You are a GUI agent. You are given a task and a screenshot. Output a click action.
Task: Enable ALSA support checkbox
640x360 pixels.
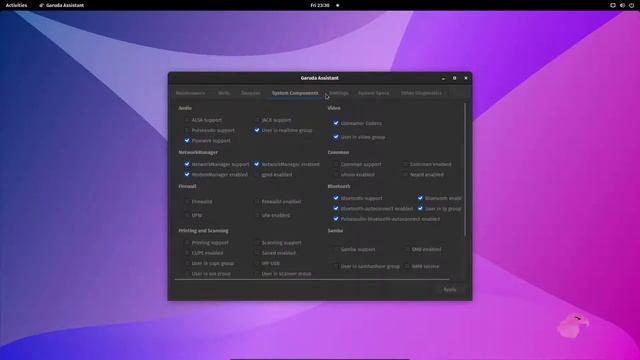coord(187,120)
